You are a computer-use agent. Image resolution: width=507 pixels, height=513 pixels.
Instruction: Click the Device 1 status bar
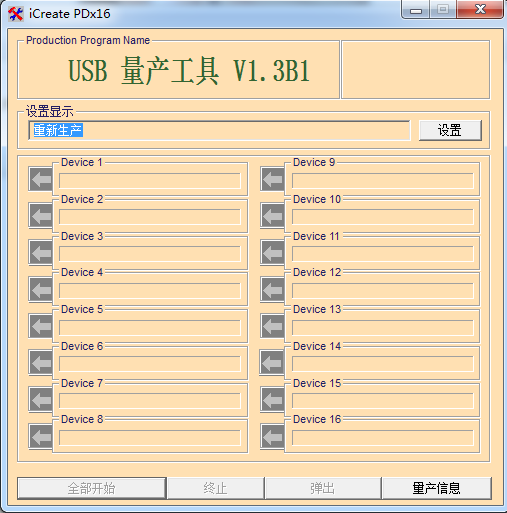(150, 181)
